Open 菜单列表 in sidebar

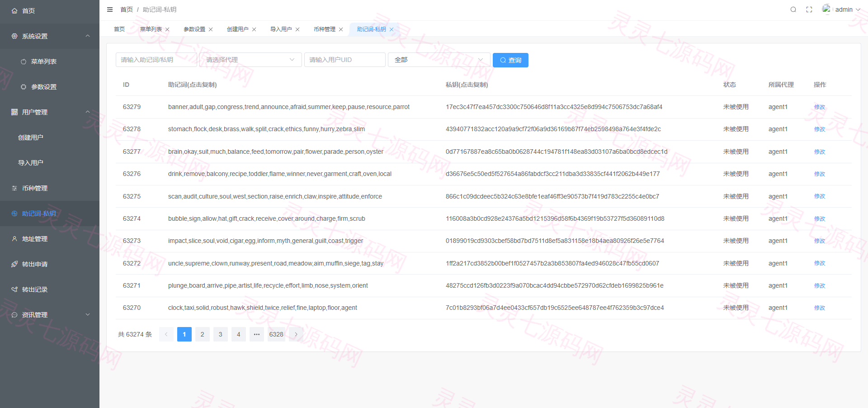(x=50, y=62)
